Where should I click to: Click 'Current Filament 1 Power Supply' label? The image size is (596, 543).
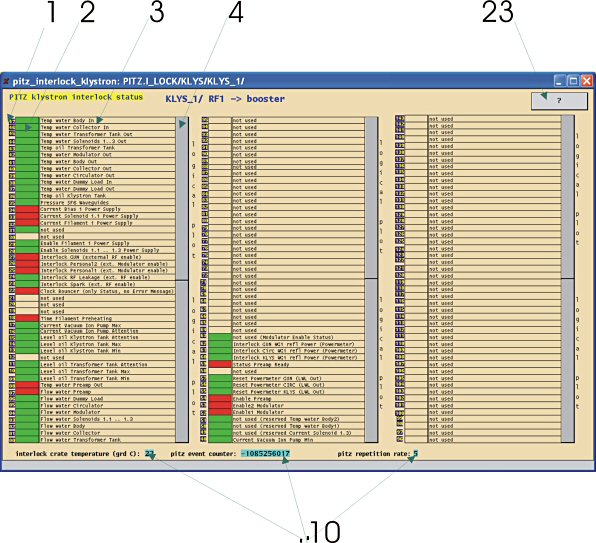click(86, 223)
